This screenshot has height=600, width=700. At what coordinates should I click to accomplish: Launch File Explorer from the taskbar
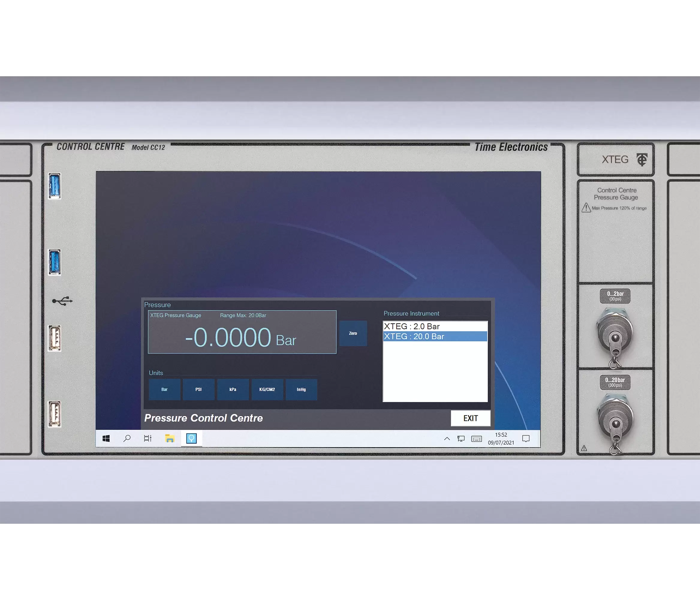pos(170,439)
